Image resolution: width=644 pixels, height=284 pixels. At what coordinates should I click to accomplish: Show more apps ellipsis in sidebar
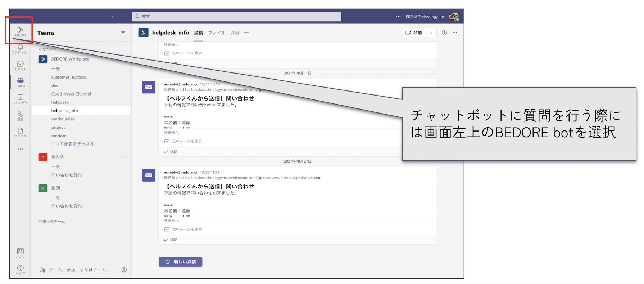pos(20,149)
